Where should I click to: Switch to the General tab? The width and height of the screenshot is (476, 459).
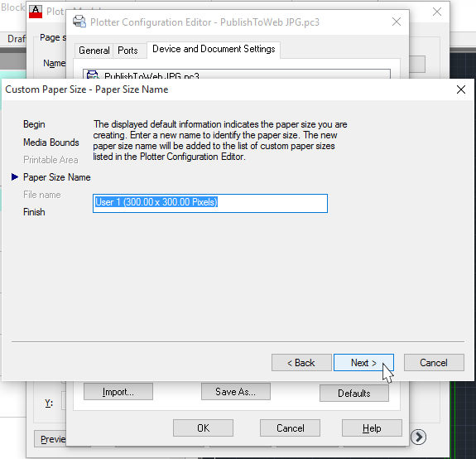(94, 50)
